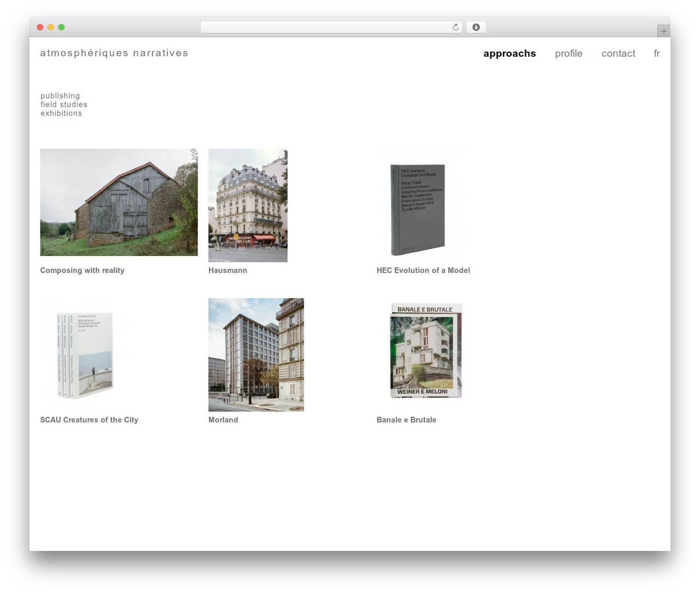The image size is (700, 593).
Task: Click the Morland title
Action: pyautogui.click(x=223, y=420)
